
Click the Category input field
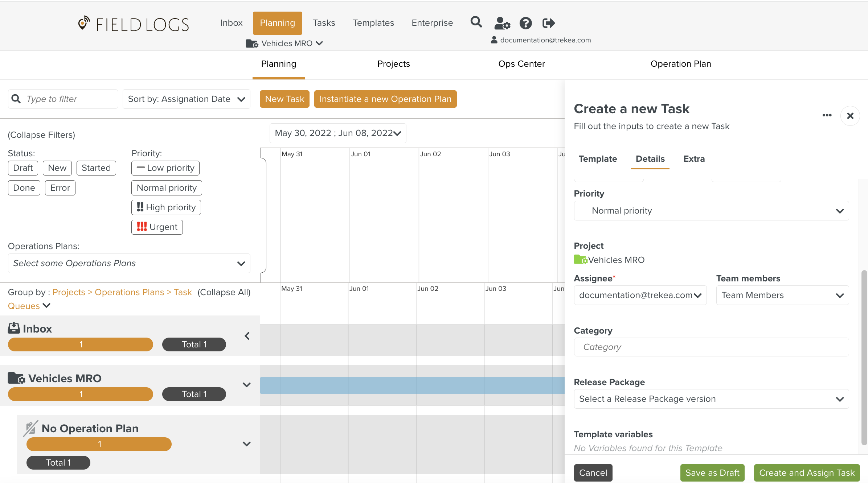pyautogui.click(x=711, y=347)
